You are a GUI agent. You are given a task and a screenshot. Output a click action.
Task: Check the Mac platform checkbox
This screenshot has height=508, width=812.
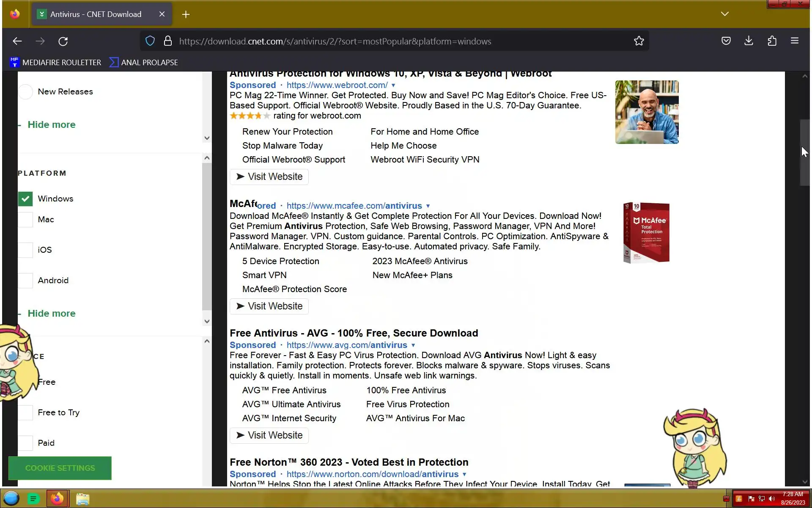click(x=25, y=220)
